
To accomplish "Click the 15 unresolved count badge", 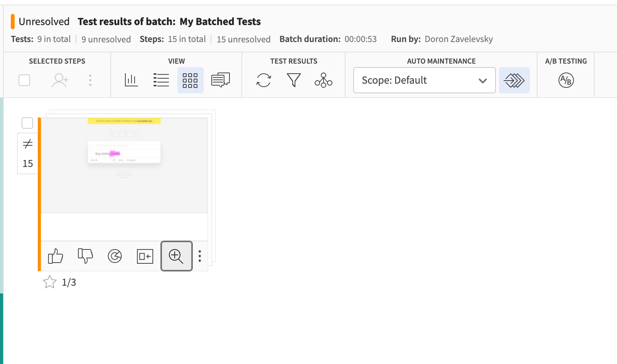I will coord(28,163).
